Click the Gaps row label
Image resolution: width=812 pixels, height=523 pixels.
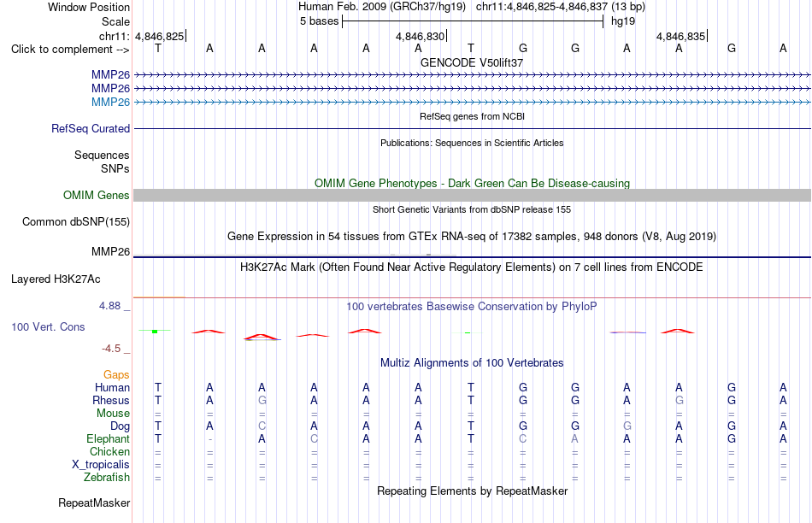click(x=116, y=374)
